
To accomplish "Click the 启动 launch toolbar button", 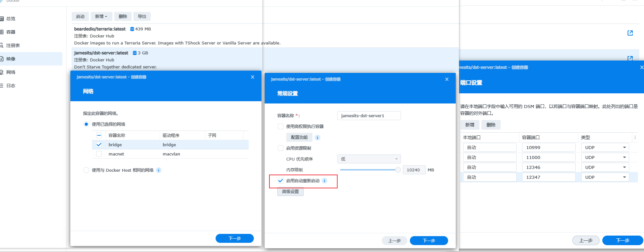I will coord(80,16).
